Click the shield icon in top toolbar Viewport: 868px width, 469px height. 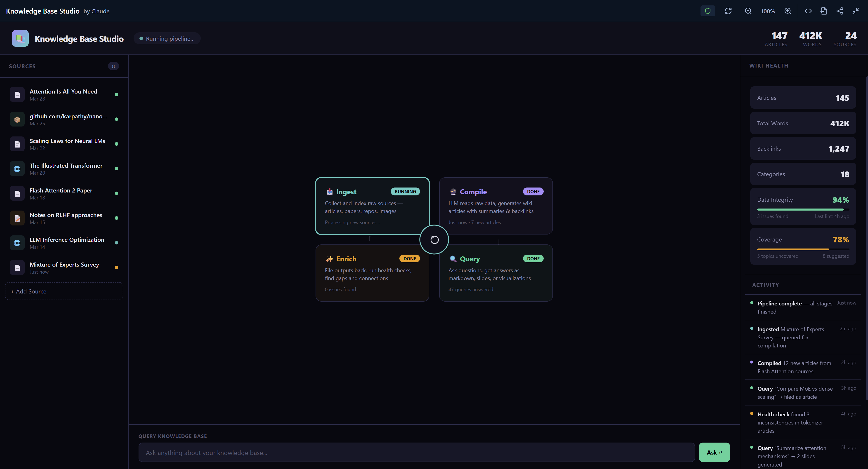(708, 11)
